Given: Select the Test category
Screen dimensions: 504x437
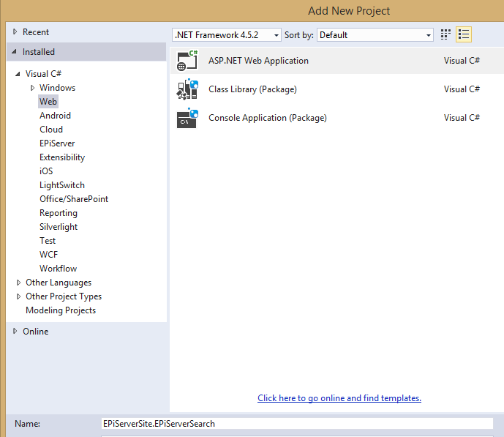Looking at the screenshot, I should [48, 241].
